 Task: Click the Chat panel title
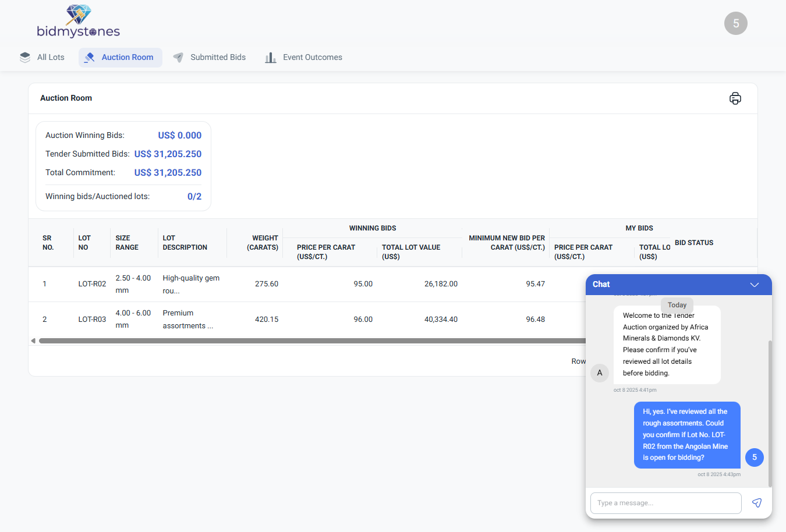(x=601, y=285)
